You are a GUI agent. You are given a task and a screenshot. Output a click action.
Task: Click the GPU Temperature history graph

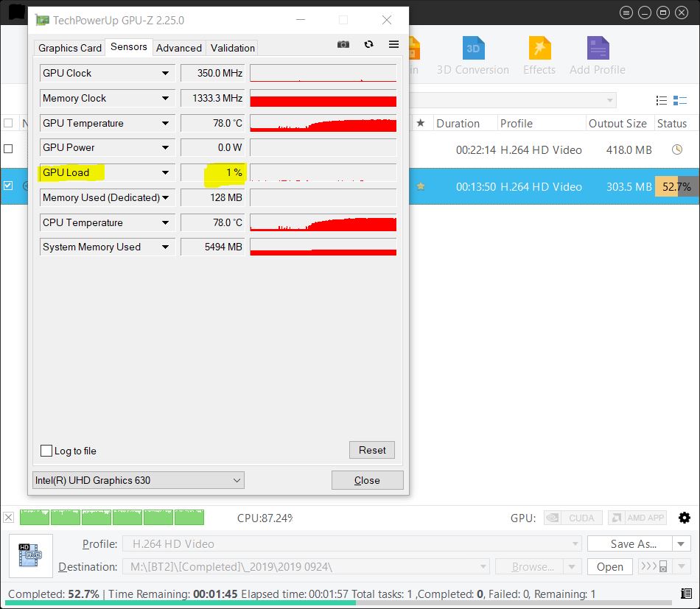(x=323, y=123)
